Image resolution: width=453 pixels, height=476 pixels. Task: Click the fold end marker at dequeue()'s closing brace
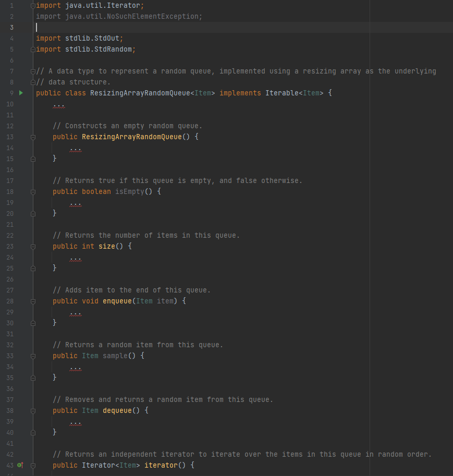tap(33, 433)
